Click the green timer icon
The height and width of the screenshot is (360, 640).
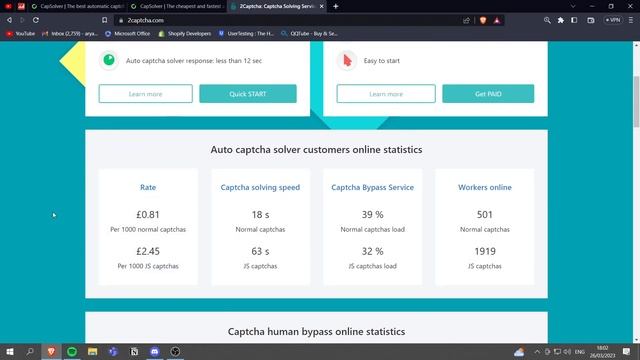(109, 60)
